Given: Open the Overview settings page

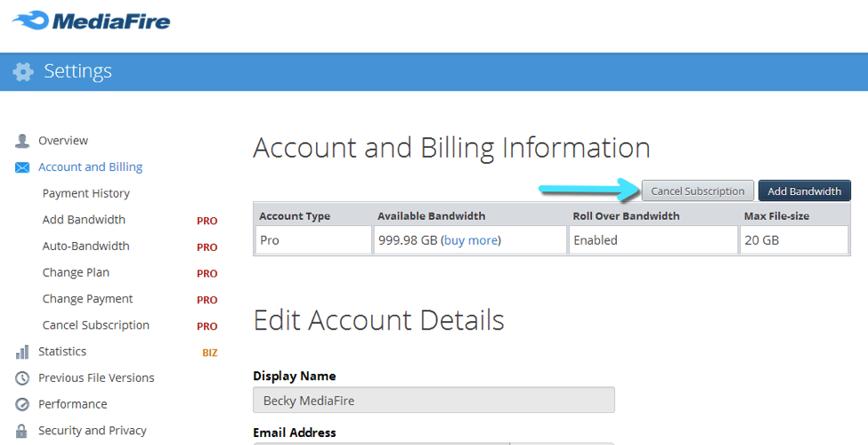Looking at the screenshot, I should (x=62, y=141).
